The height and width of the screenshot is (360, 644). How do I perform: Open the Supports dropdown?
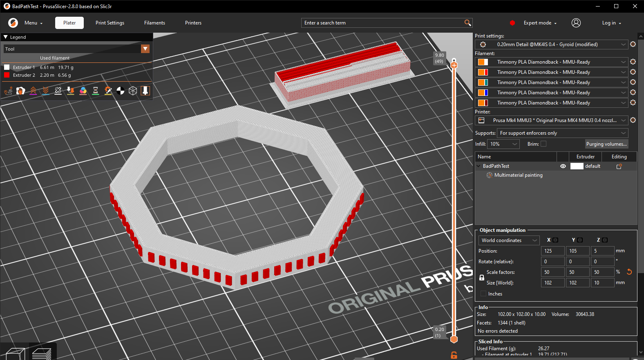tap(562, 133)
